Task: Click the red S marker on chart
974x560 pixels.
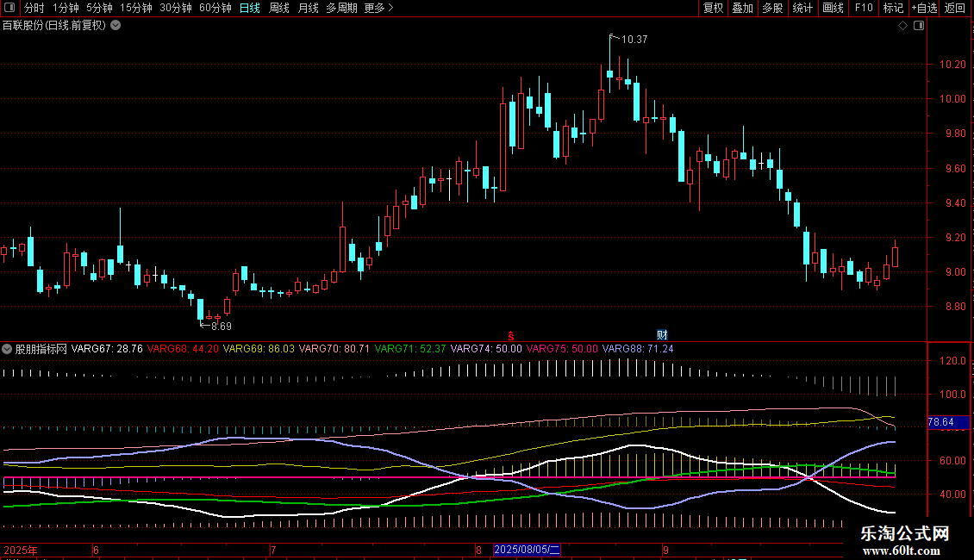Action: tap(510, 336)
